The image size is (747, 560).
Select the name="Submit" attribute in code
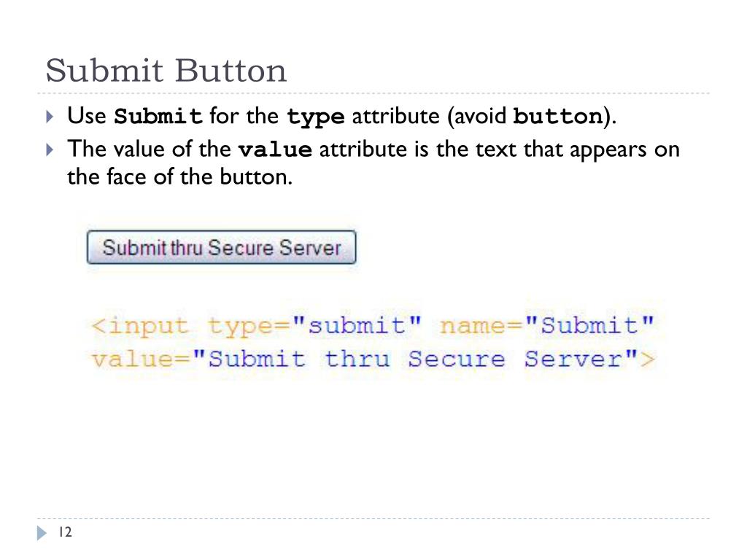pyautogui.click(x=546, y=326)
